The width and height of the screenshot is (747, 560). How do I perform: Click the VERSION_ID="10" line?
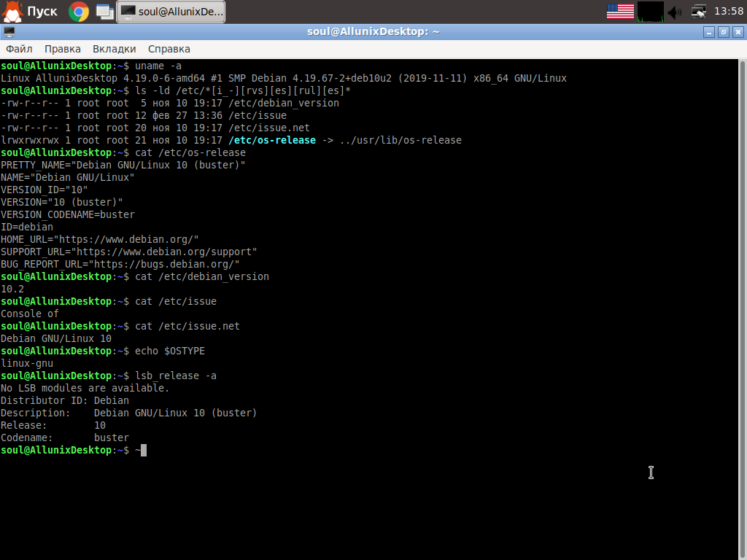coord(44,190)
